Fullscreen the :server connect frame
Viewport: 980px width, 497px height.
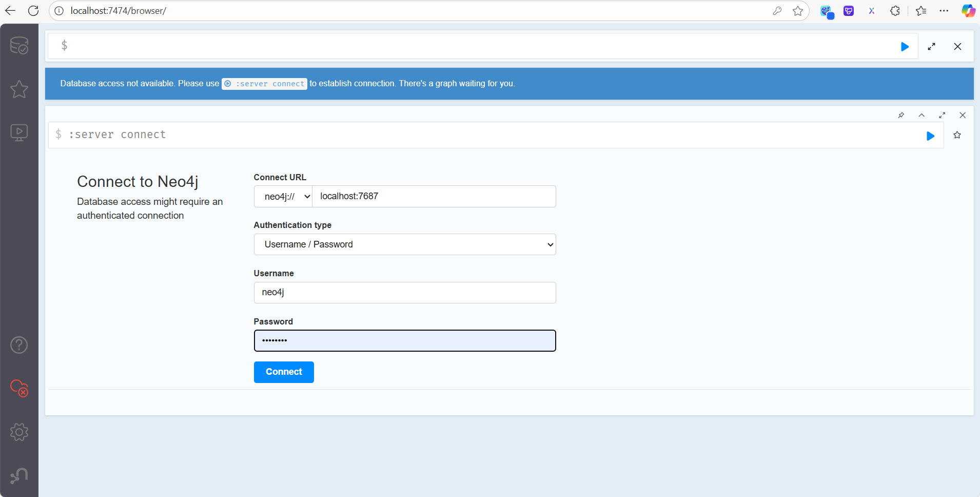(942, 116)
